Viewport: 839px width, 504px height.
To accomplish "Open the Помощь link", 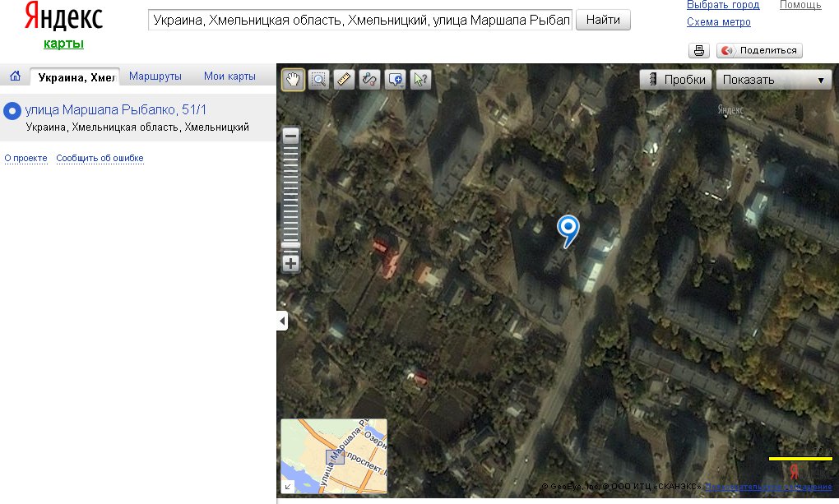I will (x=800, y=5).
